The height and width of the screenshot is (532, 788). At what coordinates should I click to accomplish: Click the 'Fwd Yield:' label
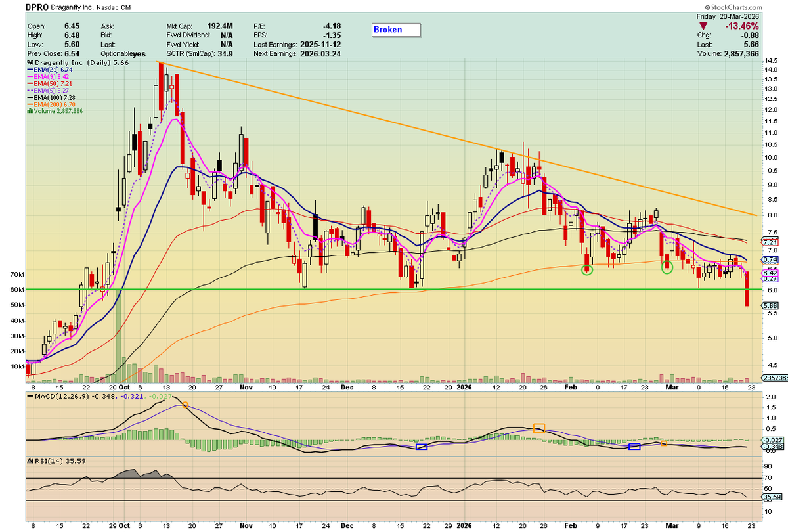183,45
